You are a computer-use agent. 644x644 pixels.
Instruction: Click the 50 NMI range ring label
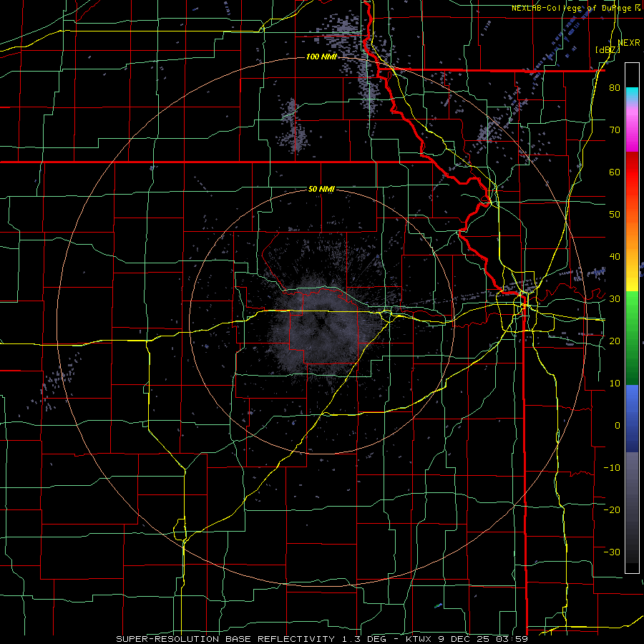(x=321, y=190)
